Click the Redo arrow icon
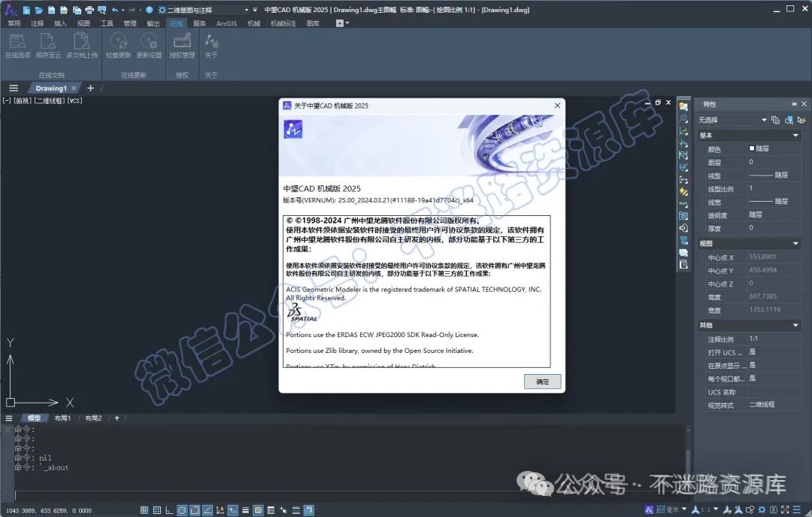This screenshot has height=517, width=812. click(x=132, y=10)
